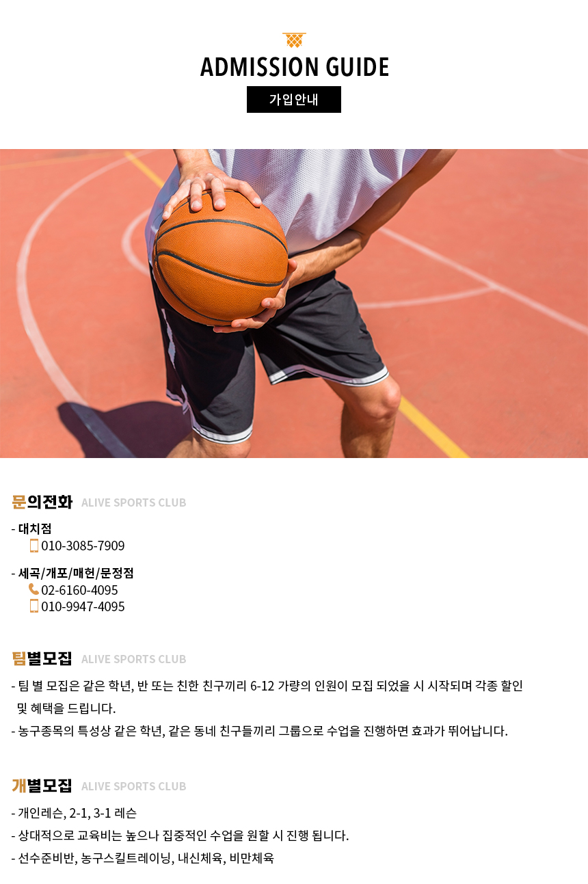The image size is (588, 884).
Task: Click ALIVE SPORTS CLUB text beside 개별모집
Action: pos(133,786)
